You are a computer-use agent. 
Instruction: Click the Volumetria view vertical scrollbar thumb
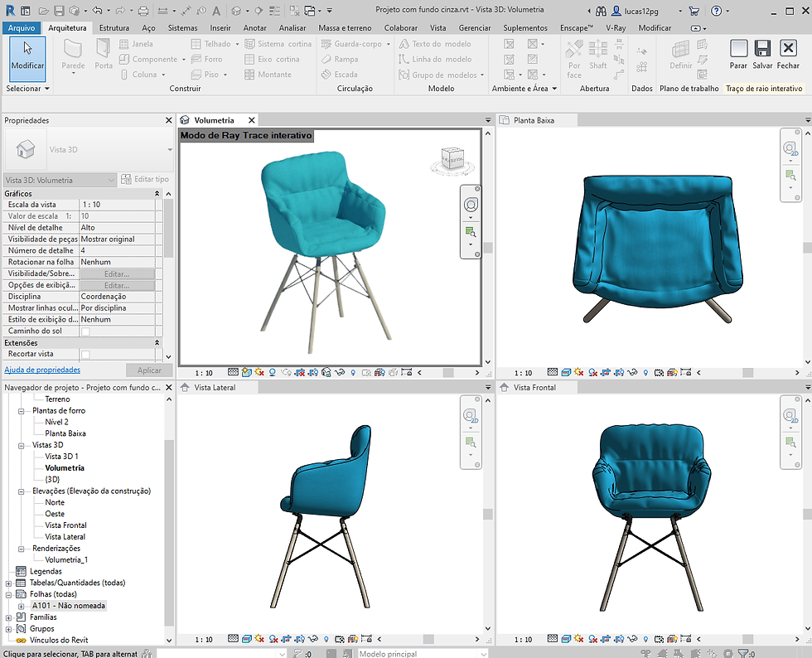(x=488, y=248)
